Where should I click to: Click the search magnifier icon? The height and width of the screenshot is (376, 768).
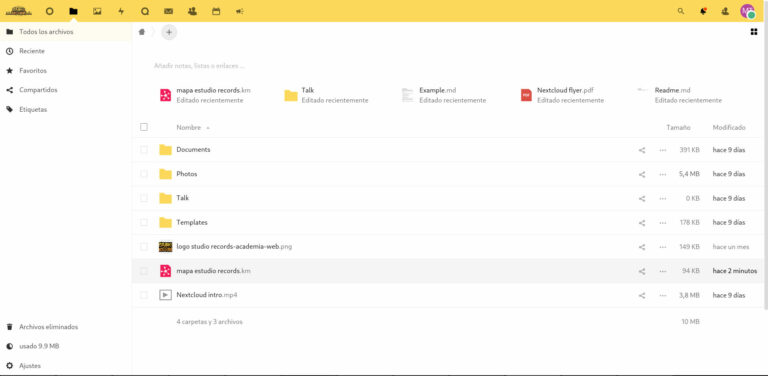681,11
